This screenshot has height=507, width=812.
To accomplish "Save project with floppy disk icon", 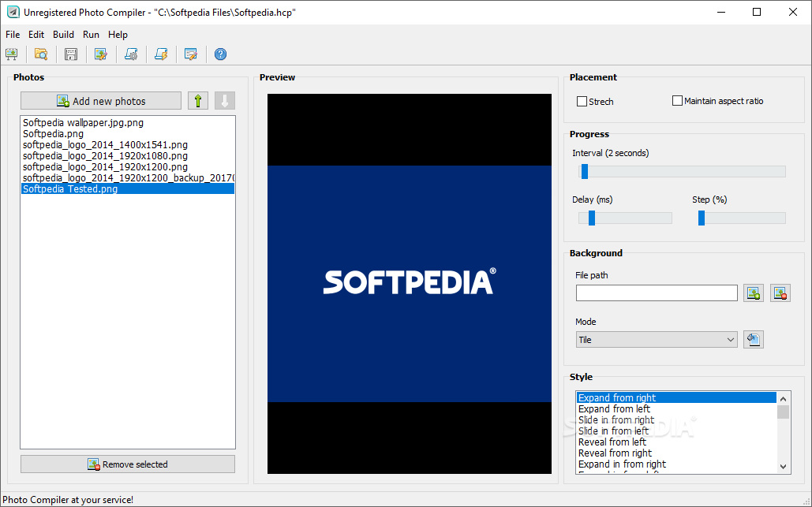I will [71, 54].
